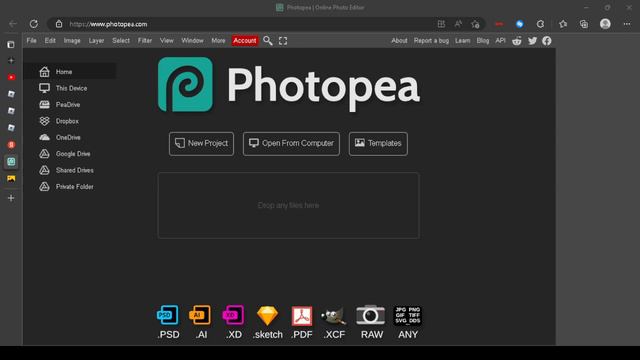
Task: Click the RAW camera icon
Action: pyautogui.click(x=371, y=315)
